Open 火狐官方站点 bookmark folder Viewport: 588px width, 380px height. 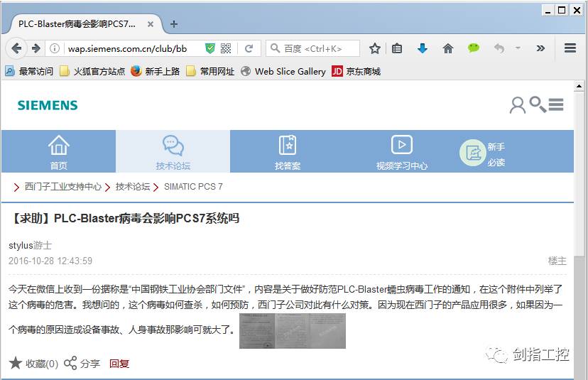[x=92, y=71]
